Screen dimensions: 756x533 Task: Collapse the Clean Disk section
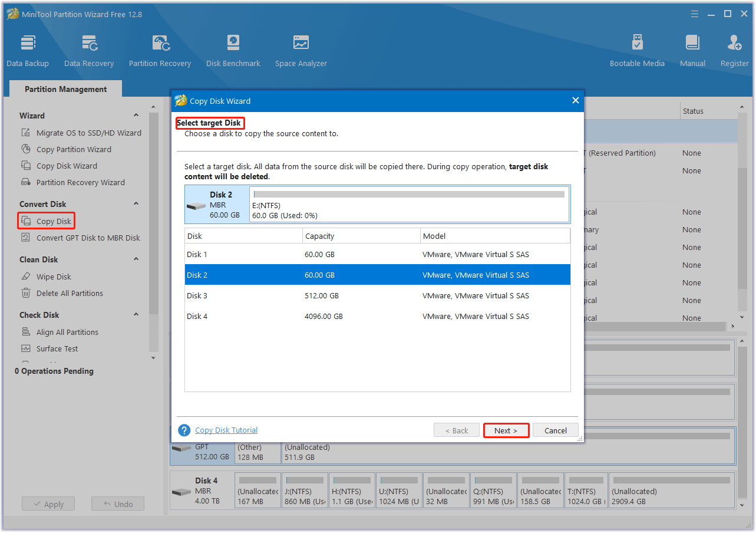click(136, 259)
